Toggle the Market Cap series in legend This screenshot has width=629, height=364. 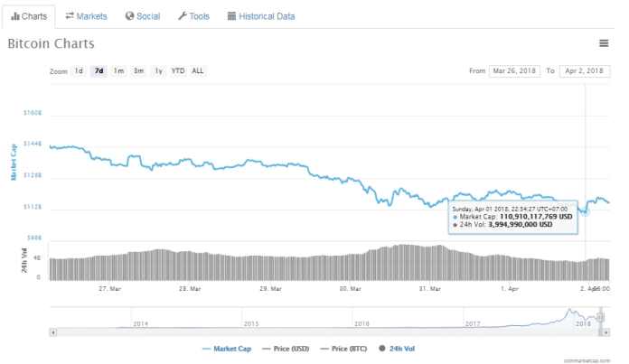tap(227, 349)
